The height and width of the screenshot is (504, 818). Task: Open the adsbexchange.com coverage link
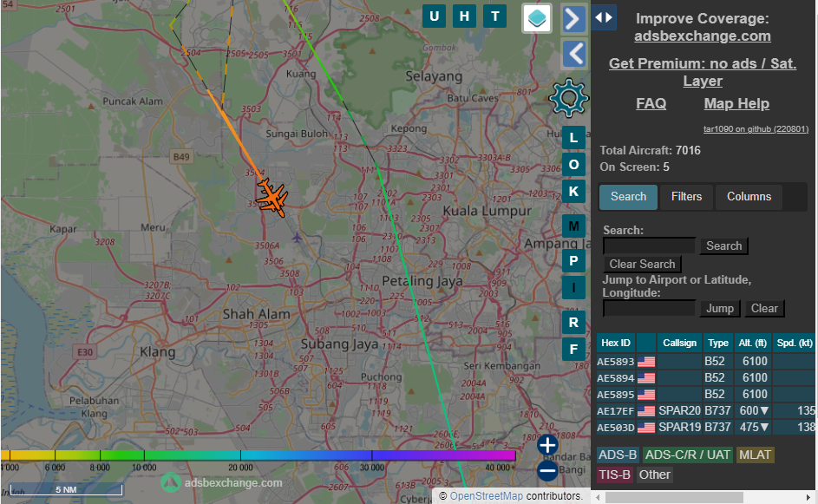[702, 36]
